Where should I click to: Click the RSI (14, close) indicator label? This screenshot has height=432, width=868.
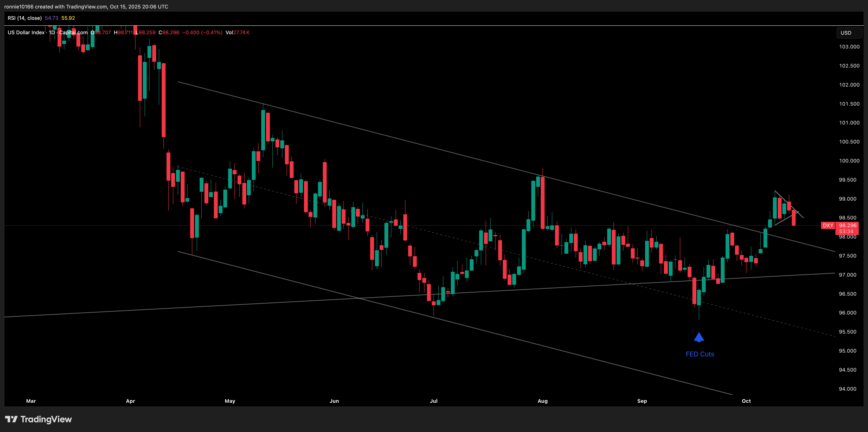(x=25, y=18)
